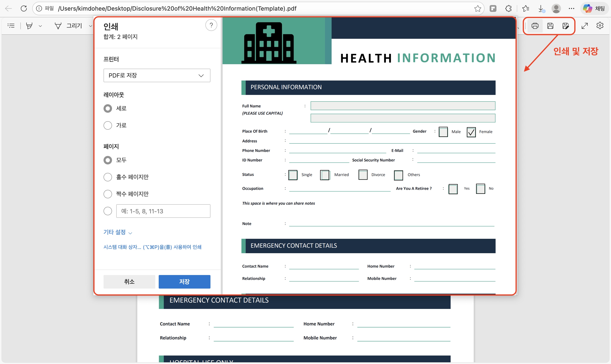Image resolution: width=611 pixels, height=364 pixels.
Task: Select 홀수 페이지만 odd pages option
Action: pos(108,177)
